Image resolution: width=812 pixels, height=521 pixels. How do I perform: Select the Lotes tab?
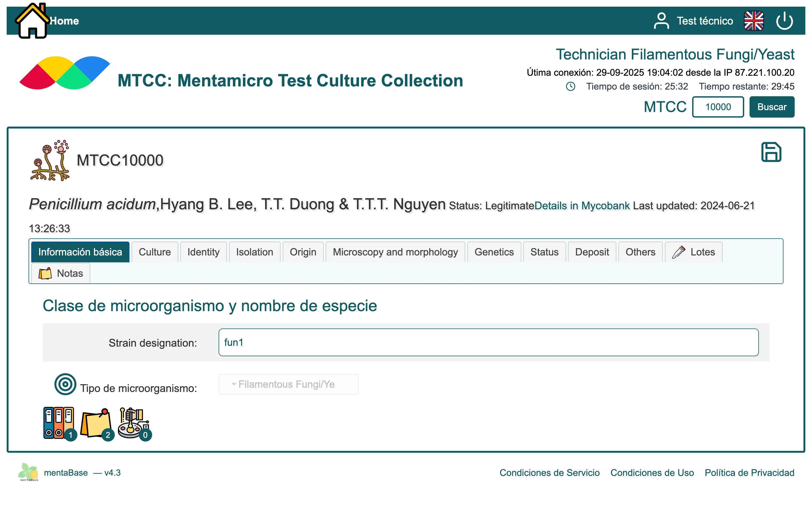[x=693, y=252]
